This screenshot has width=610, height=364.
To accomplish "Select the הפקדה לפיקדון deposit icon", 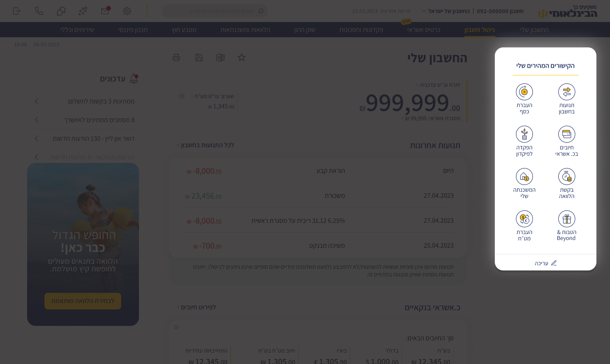I will [x=524, y=134].
